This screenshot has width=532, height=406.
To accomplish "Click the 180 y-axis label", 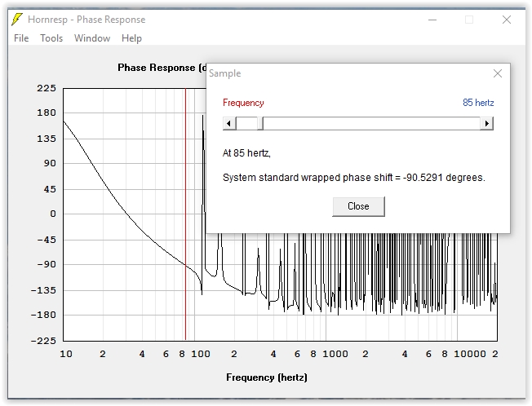I will 47,113.
